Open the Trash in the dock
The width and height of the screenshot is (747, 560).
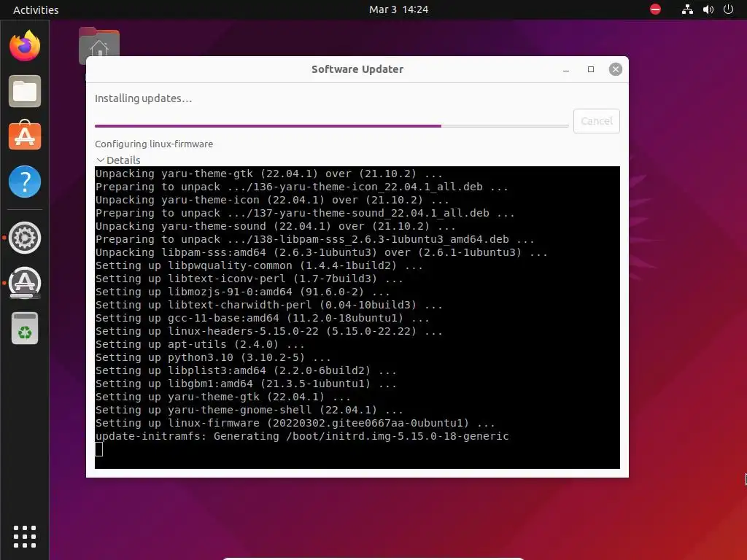click(x=25, y=329)
